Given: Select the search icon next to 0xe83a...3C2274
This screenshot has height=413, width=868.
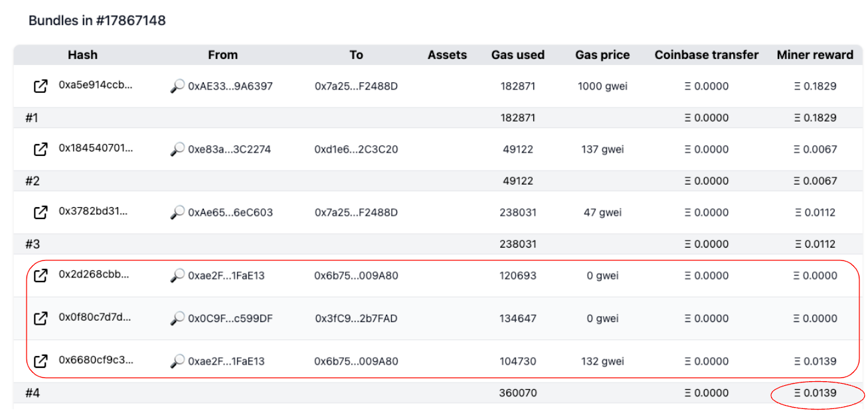Looking at the screenshot, I should tap(177, 149).
